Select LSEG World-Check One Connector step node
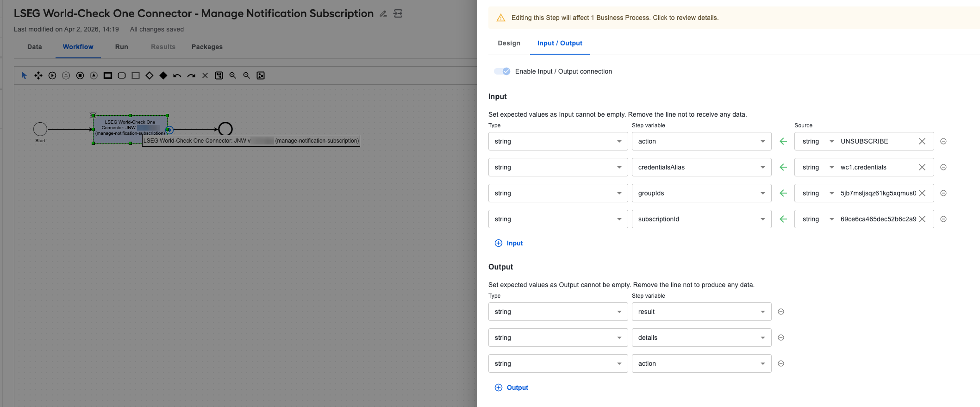This screenshot has width=980, height=407. click(x=130, y=129)
